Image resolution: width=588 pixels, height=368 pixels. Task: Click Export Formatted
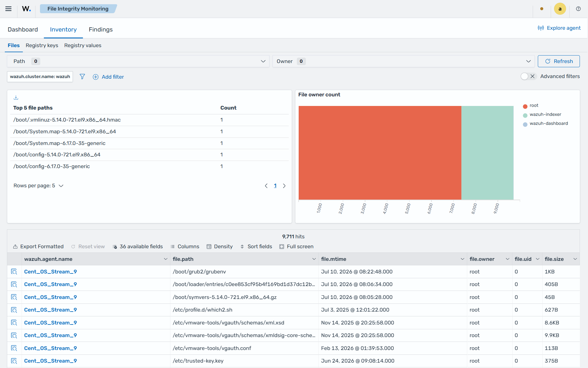pos(38,246)
